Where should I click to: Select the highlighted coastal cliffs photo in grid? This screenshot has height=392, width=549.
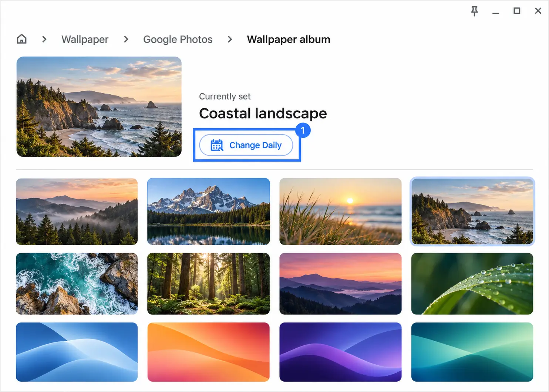pos(472,212)
